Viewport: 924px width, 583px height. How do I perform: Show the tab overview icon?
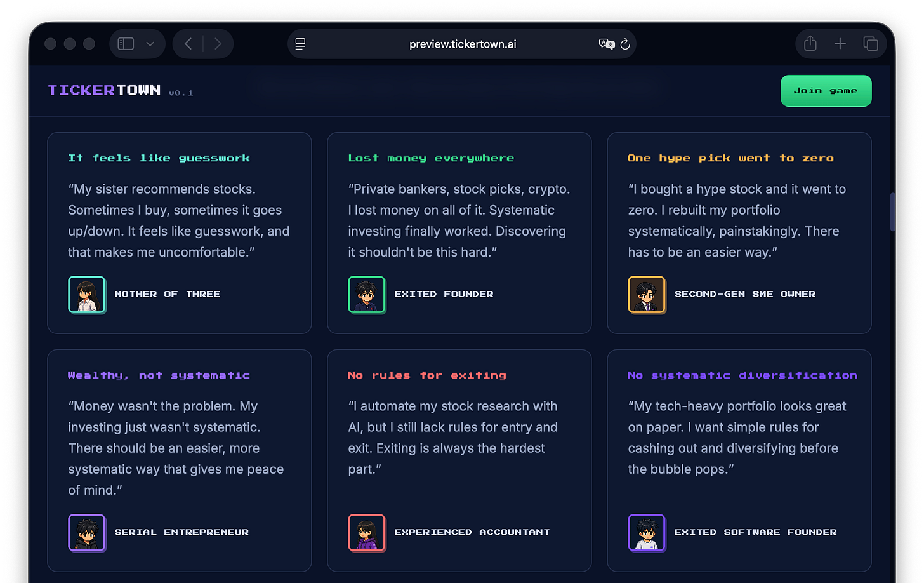[871, 44]
